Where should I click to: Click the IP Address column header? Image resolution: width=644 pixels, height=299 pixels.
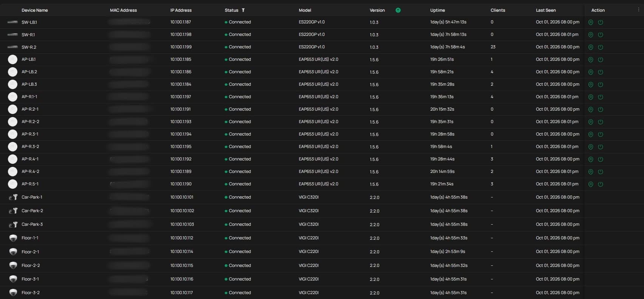pos(181,10)
